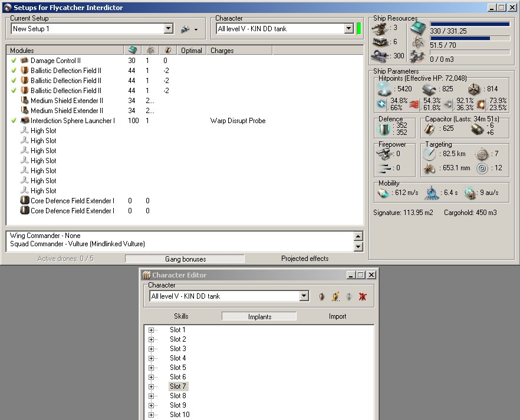Click the drone bay icon beside 0 / 0 m3
The width and height of the screenshot is (520, 420).
pos(417,57)
